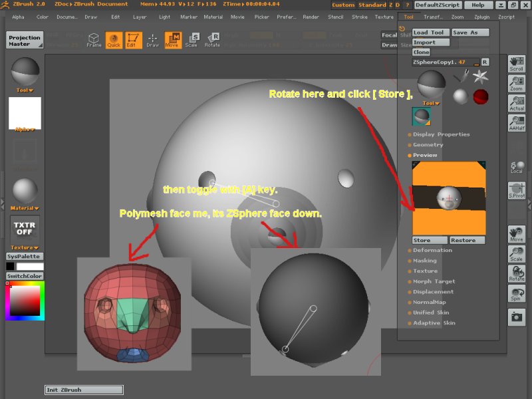Open Projection Master
The width and height of the screenshot is (532, 399).
(25, 40)
